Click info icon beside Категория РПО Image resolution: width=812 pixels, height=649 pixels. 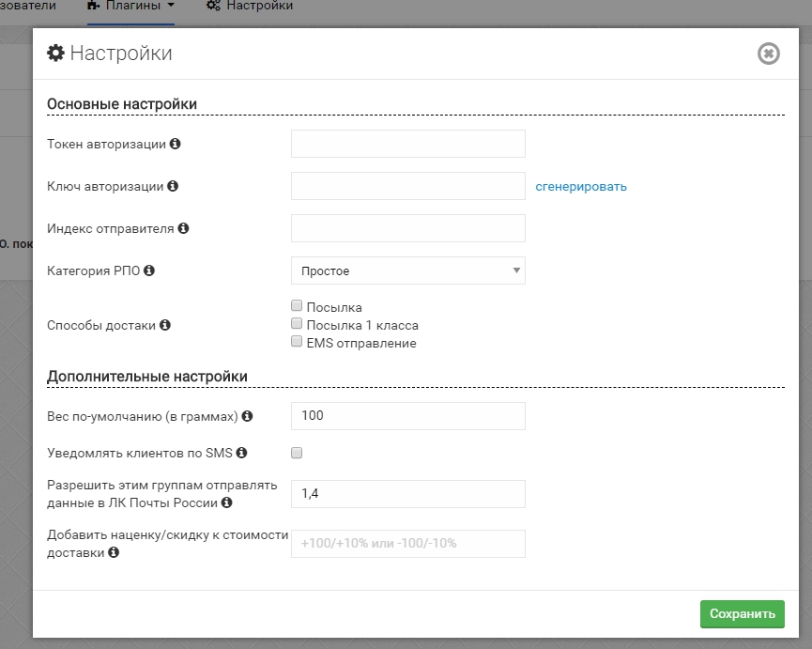coord(149,270)
